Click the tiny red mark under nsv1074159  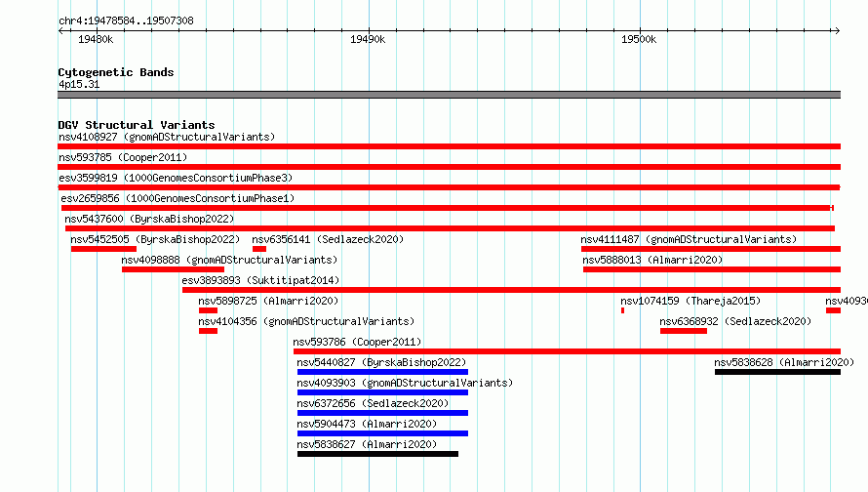click(623, 310)
